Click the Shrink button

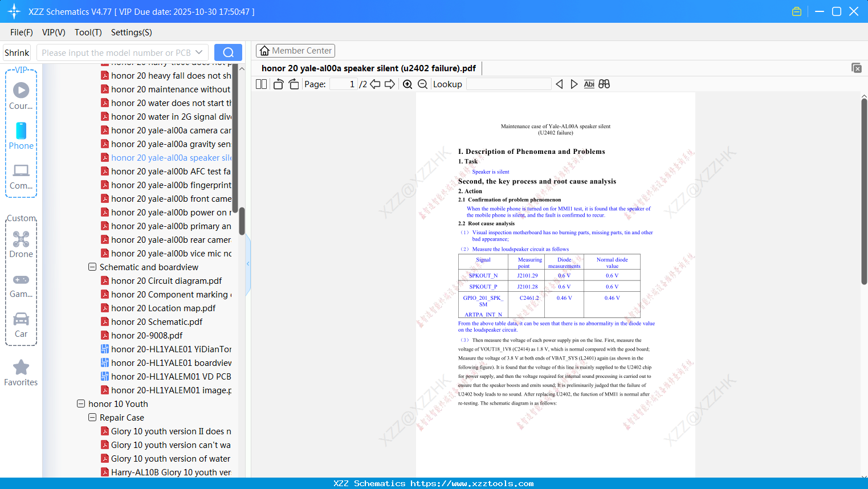[17, 52]
